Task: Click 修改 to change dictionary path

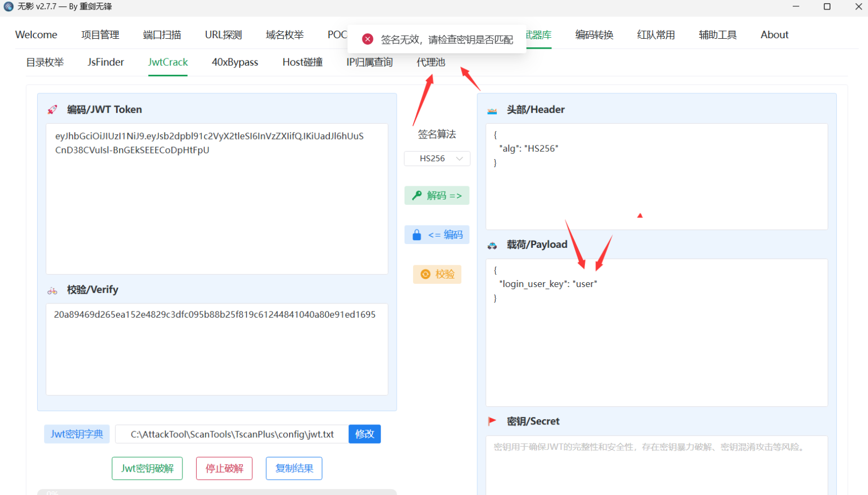Action: click(x=364, y=434)
